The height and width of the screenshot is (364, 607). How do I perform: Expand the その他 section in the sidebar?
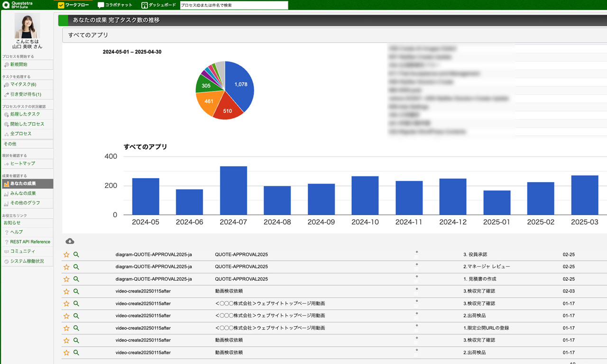click(x=10, y=144)
